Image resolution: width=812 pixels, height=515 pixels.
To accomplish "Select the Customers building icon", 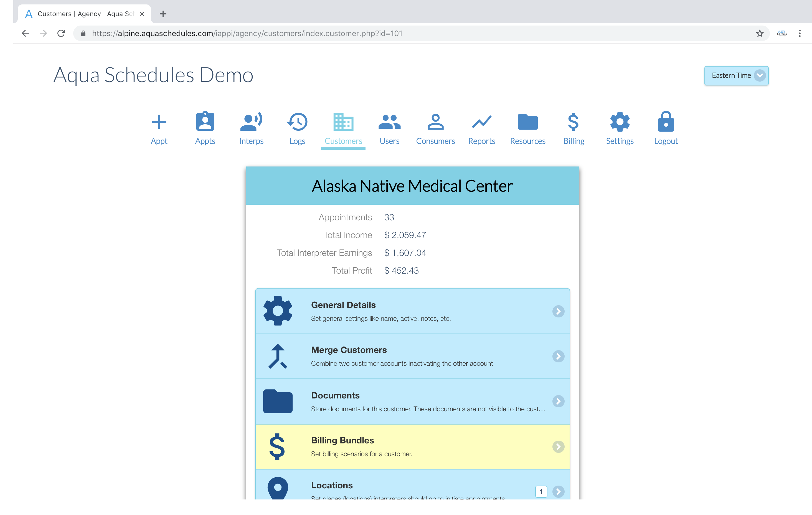I will pyautogui.click(x=343, y=122).
